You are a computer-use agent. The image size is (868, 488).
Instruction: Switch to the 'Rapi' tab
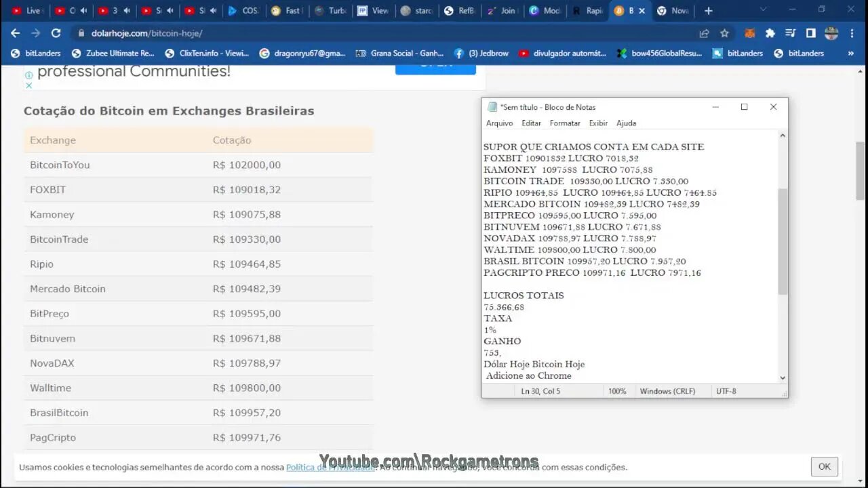[x=588, y=11]
